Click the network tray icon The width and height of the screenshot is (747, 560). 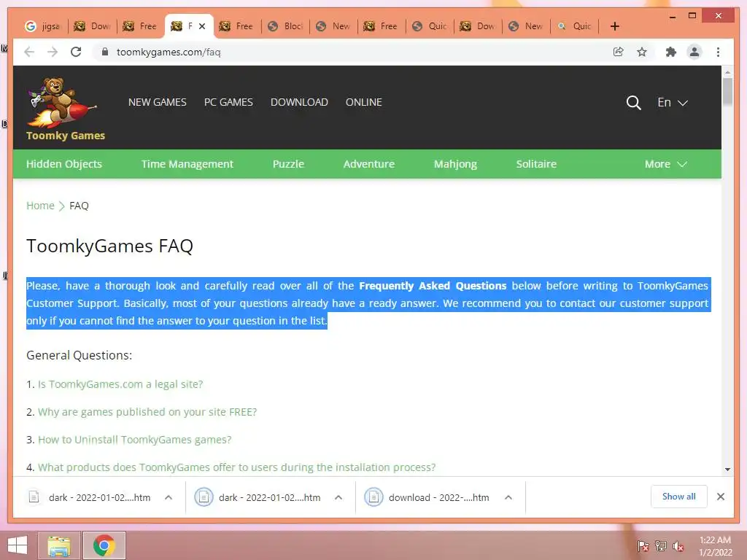point(660,546)
